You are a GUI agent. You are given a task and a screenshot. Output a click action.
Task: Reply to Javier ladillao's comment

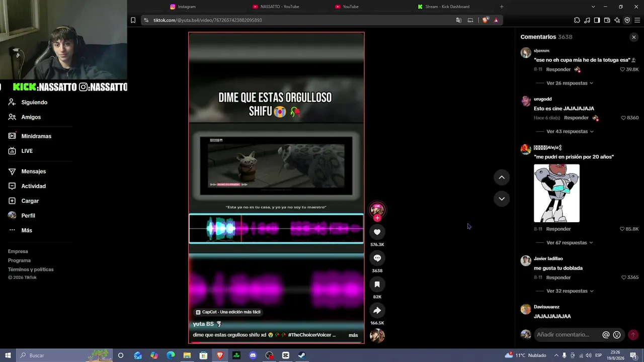pyautogui.click(x=558, y=278)
